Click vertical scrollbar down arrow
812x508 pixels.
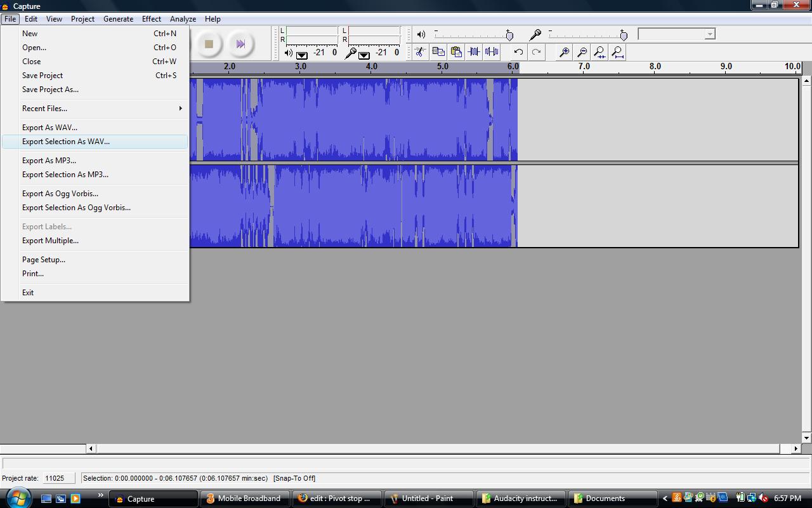(x=806, y=438)
